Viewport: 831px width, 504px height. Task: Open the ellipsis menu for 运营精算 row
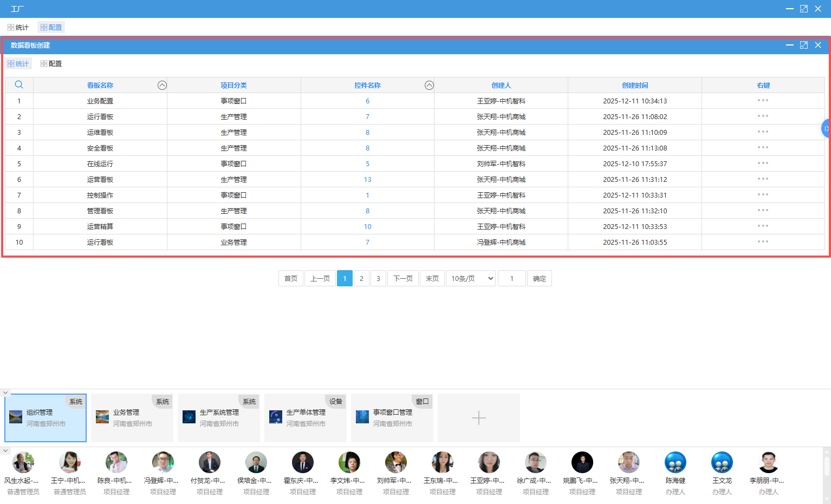[763, 226]
